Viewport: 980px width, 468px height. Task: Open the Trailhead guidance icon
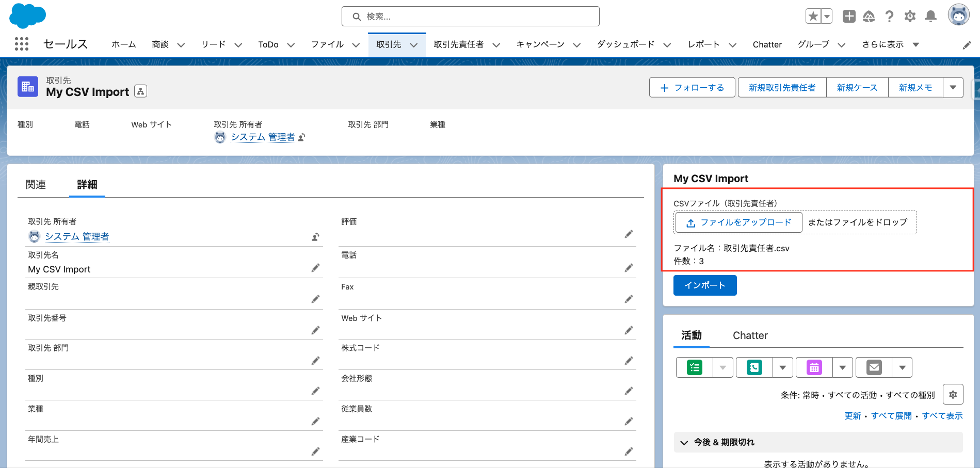[869, 16]
